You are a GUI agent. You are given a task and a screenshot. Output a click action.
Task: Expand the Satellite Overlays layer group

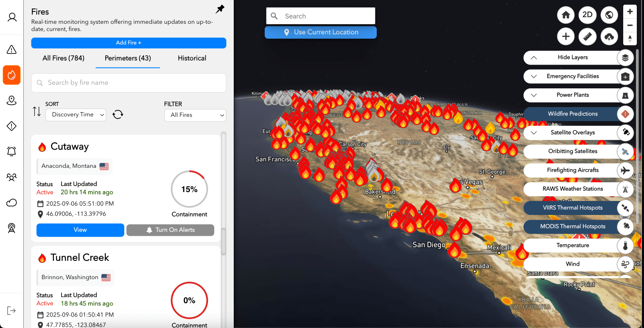click(578, 133)
